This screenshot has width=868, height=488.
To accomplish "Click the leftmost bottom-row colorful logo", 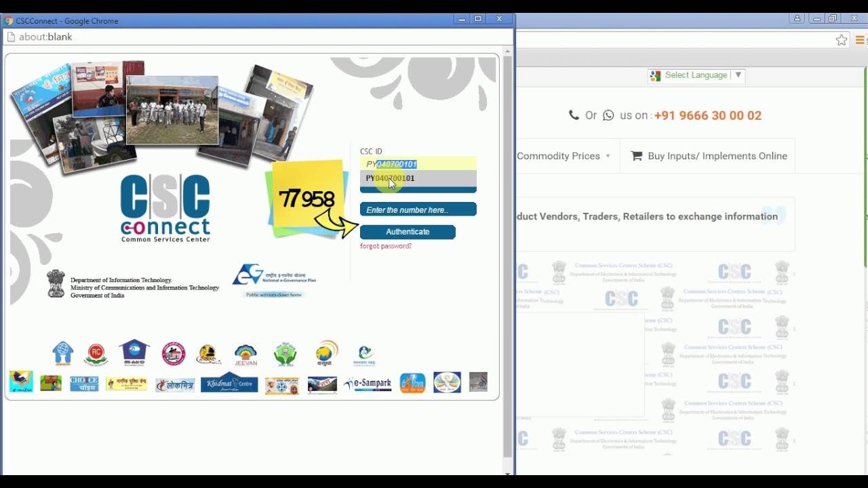I will (x=21, y=382).
